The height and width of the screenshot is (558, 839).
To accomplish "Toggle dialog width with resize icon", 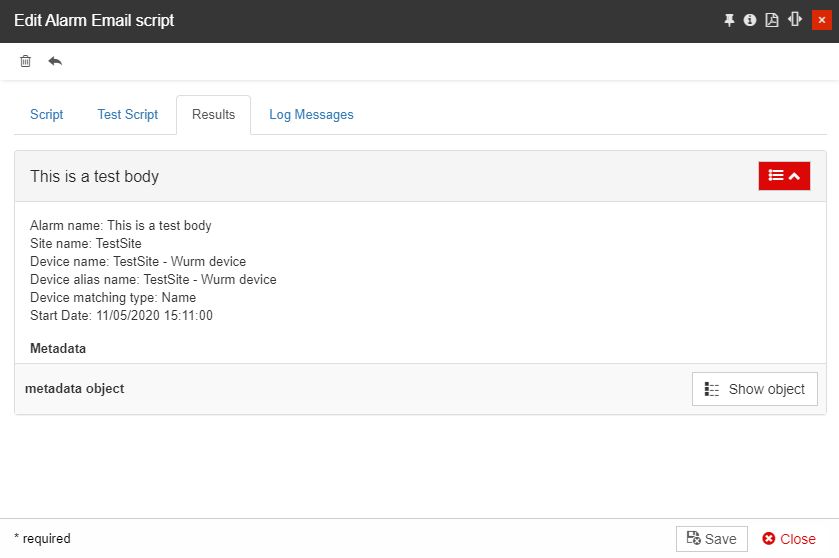I will (x=795, y=20).
